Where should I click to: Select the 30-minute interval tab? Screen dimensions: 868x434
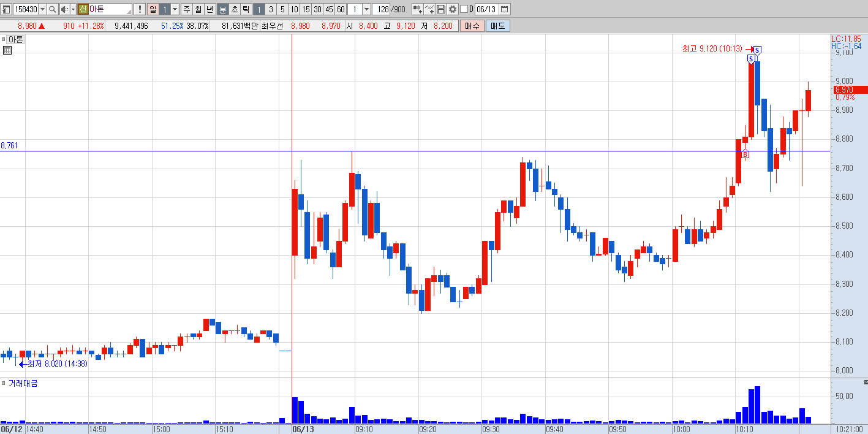[317, 9]
